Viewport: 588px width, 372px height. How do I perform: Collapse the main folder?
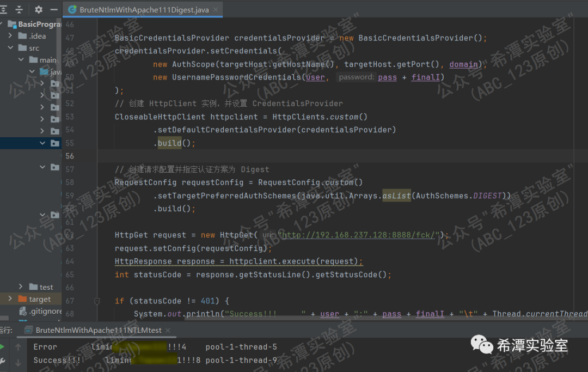(21, 60)
